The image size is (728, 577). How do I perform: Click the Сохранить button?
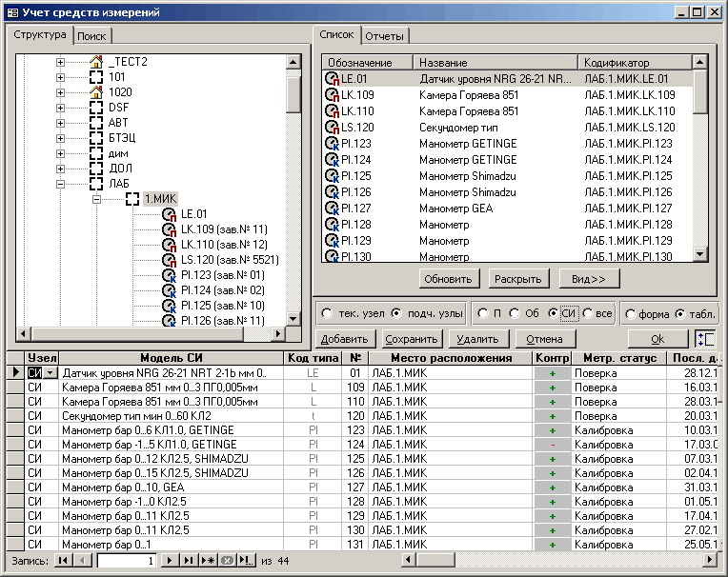coord(412,338)
